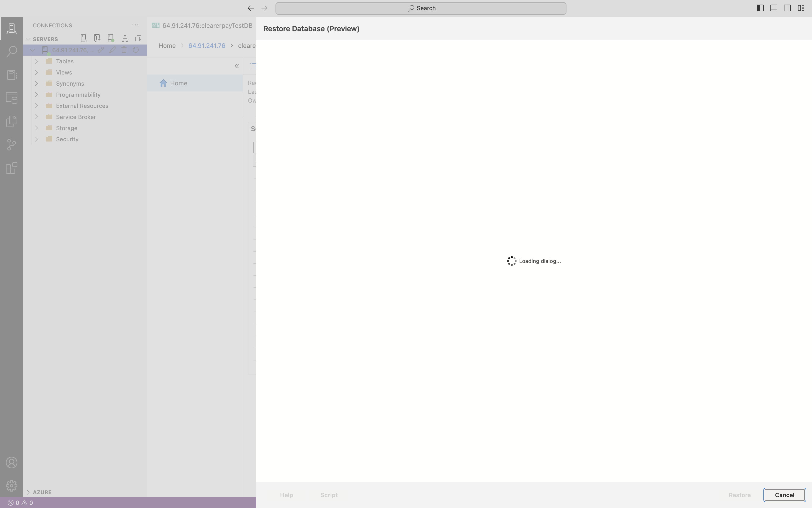This screenshot has width=812, height=508.
Task: Click the Restore button
Action: [739, 495]
